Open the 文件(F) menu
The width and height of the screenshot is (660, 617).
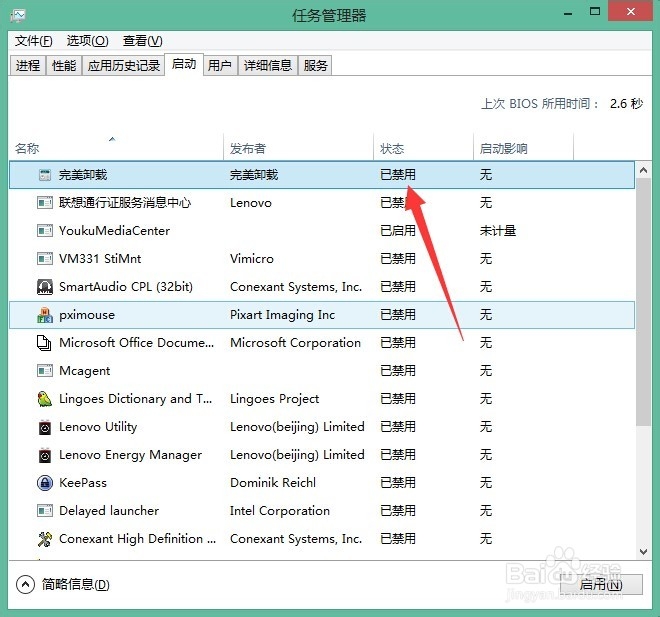[34, 41]
